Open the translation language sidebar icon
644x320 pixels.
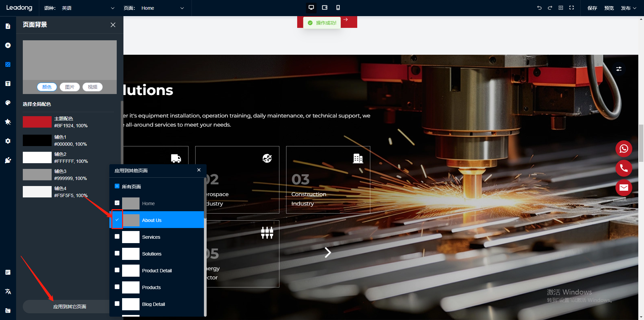pos(8,291)
